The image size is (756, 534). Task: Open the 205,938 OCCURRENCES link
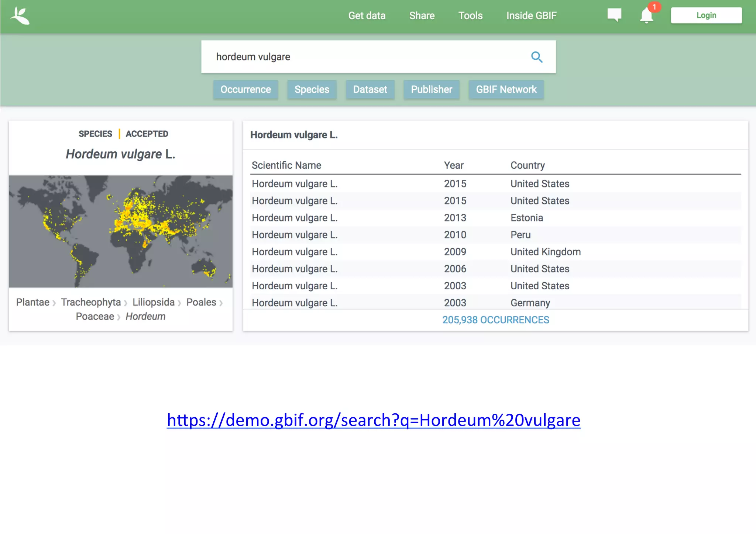(496, 320)
